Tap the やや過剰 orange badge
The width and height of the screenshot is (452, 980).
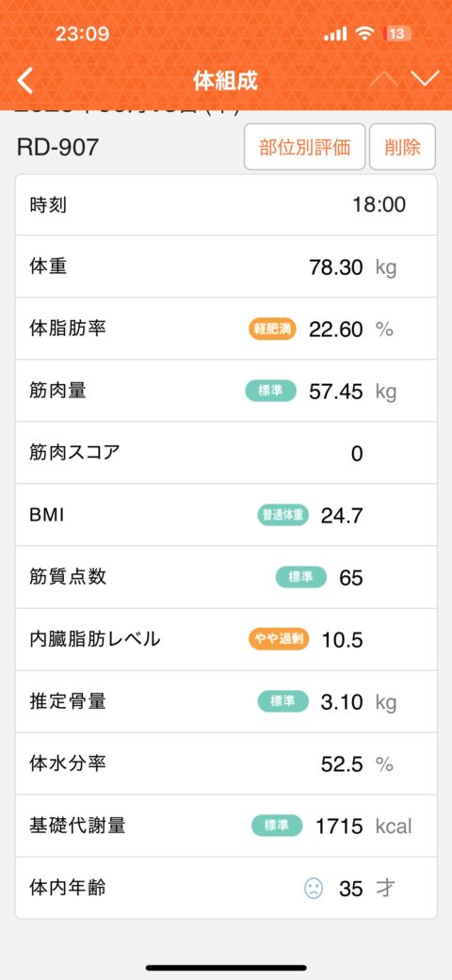(279, 639)
